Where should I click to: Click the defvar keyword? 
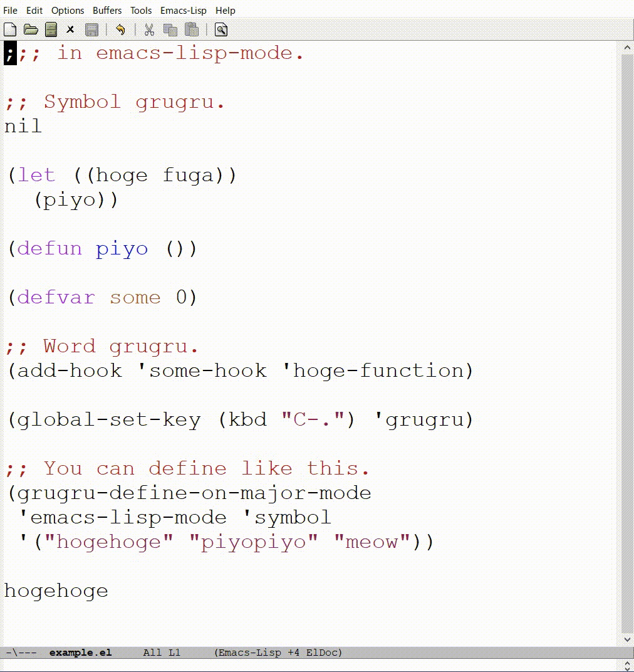(56, 297)
